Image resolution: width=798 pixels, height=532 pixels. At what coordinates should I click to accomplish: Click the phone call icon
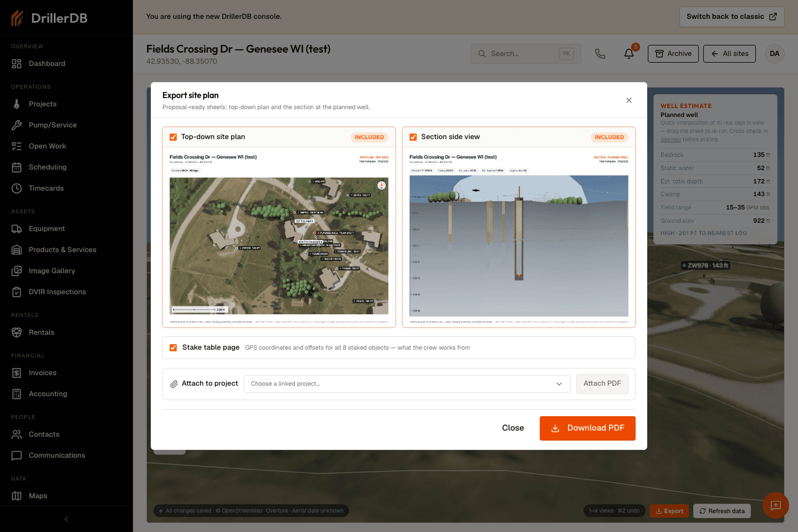pos(600,54)
